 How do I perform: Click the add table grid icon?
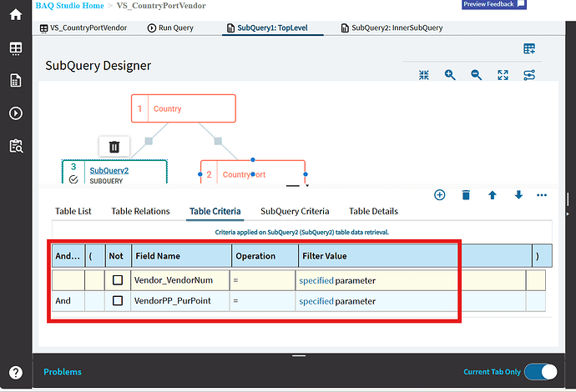[529, 48]
